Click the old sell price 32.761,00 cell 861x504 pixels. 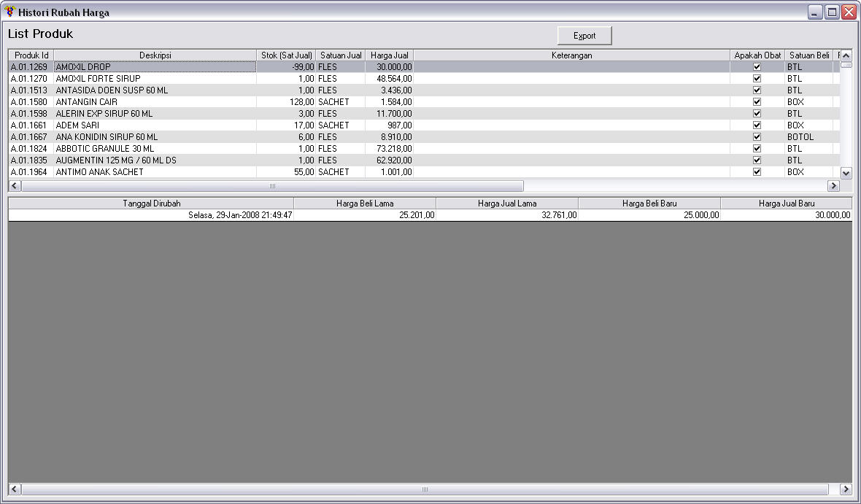point(507,215)
